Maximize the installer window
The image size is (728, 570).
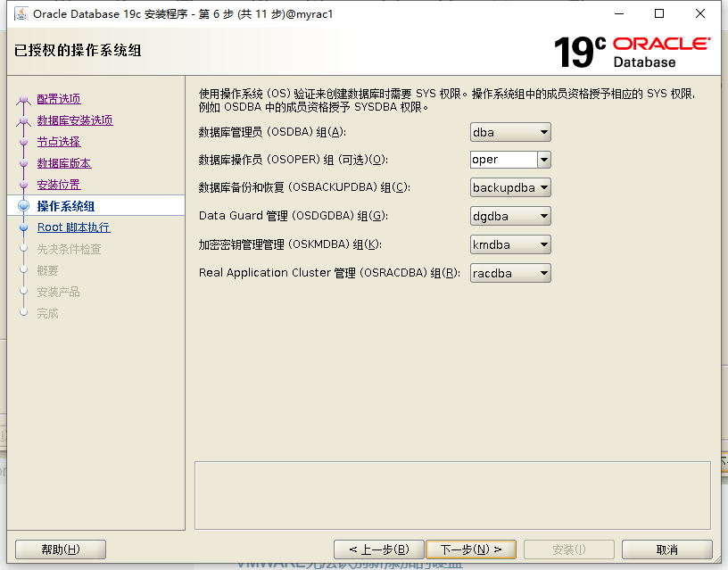pyautogui.click(x=659, y=14)
